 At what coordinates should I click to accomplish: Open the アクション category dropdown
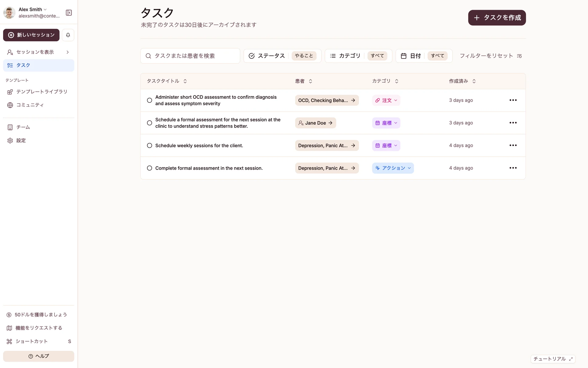(393, 168)
